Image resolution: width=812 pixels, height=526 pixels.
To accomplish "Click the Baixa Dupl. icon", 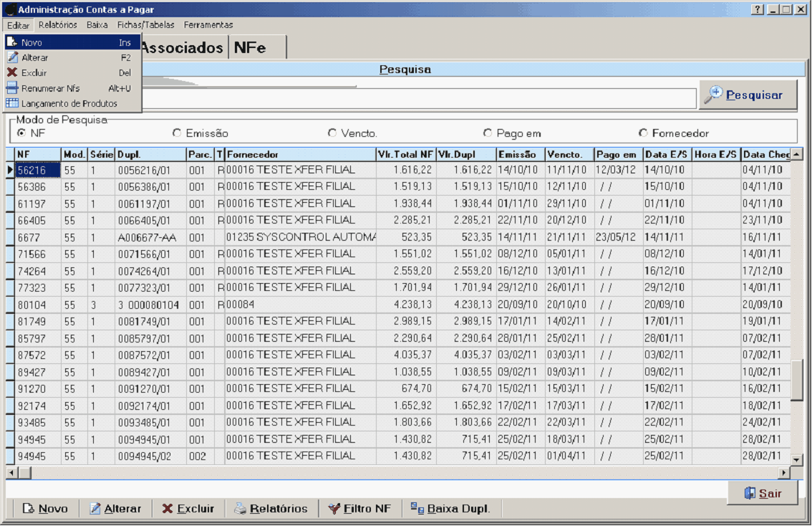I will click(417, 509).
